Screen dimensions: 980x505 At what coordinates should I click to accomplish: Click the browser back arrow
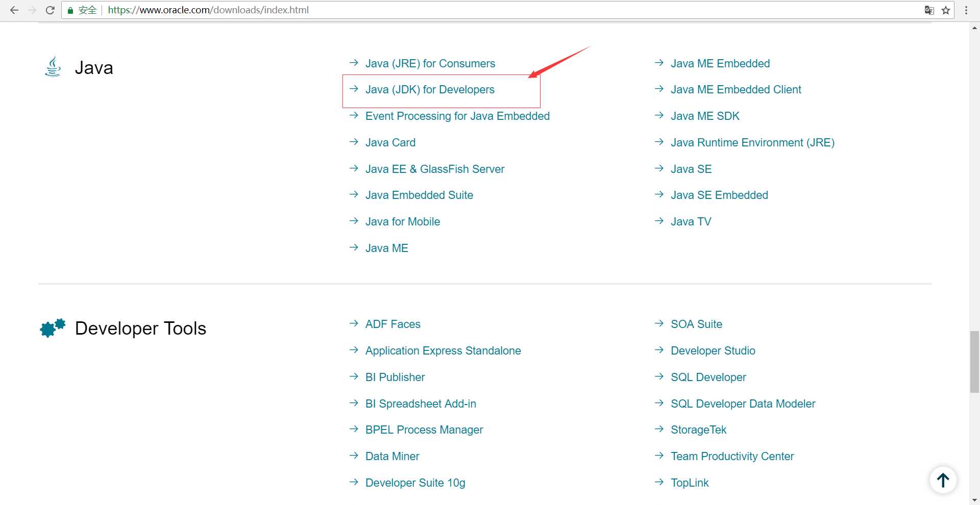click(x=14, y=10)
